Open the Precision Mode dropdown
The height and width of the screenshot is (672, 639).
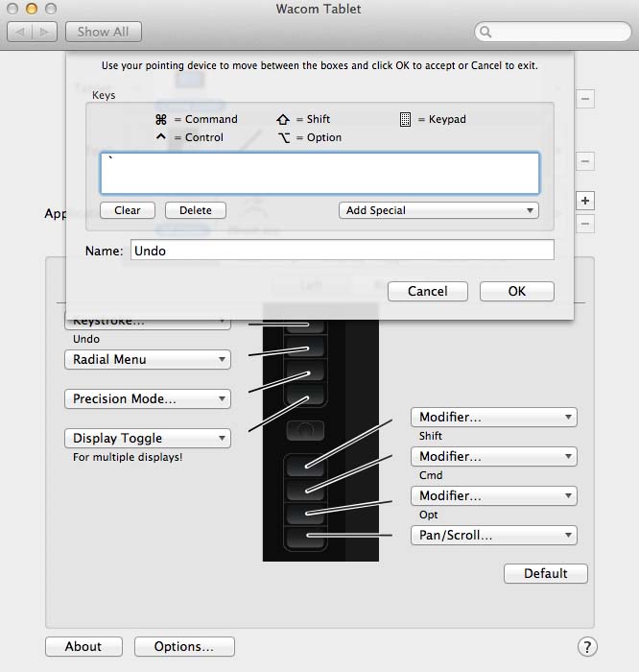[148, 398]
